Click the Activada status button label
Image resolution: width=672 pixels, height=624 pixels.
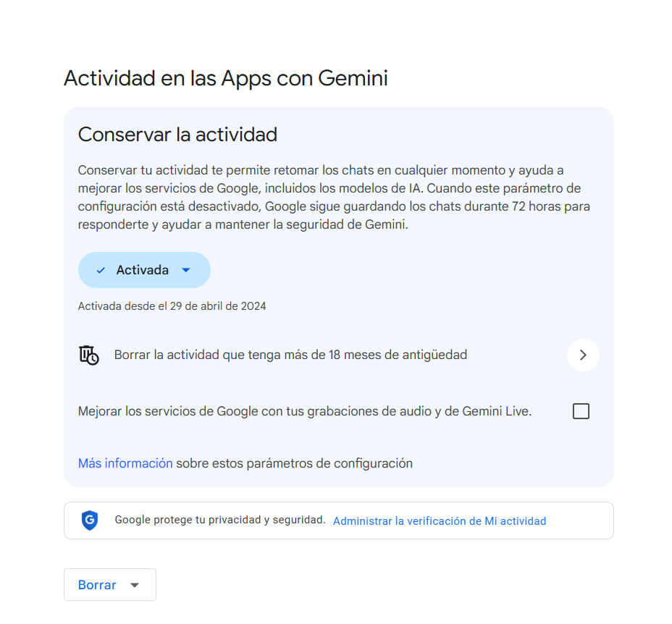(143, 270)
